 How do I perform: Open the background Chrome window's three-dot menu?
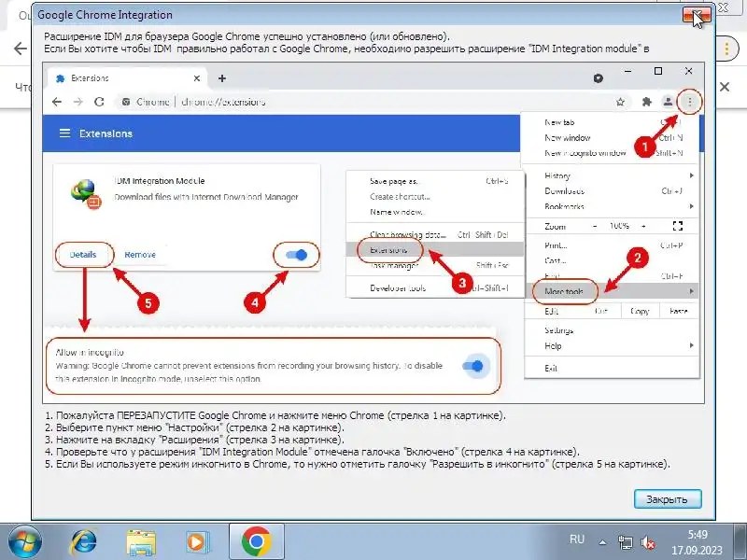click(x=726, y=49)
